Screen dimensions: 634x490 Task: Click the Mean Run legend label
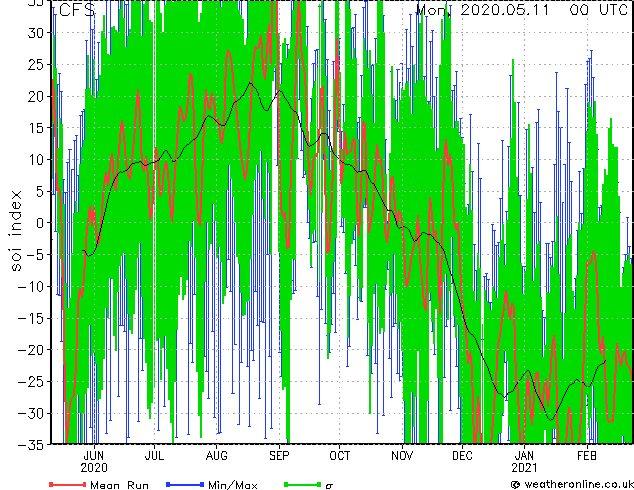tap(119, 485)
